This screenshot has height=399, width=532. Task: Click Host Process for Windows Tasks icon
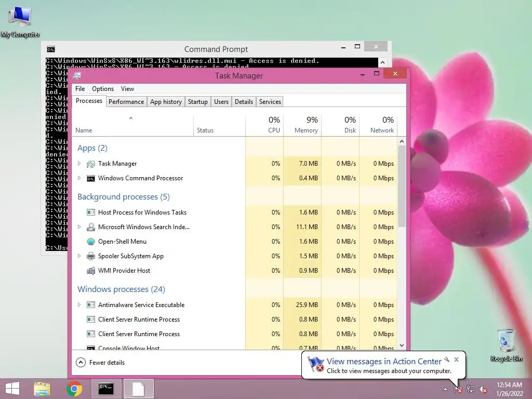point(90,212)
